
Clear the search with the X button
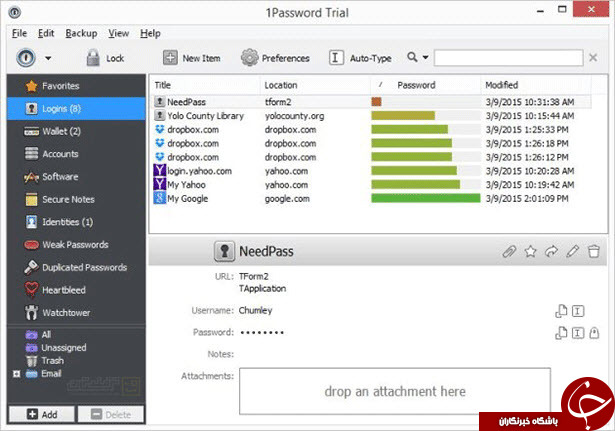coord(593,58)
